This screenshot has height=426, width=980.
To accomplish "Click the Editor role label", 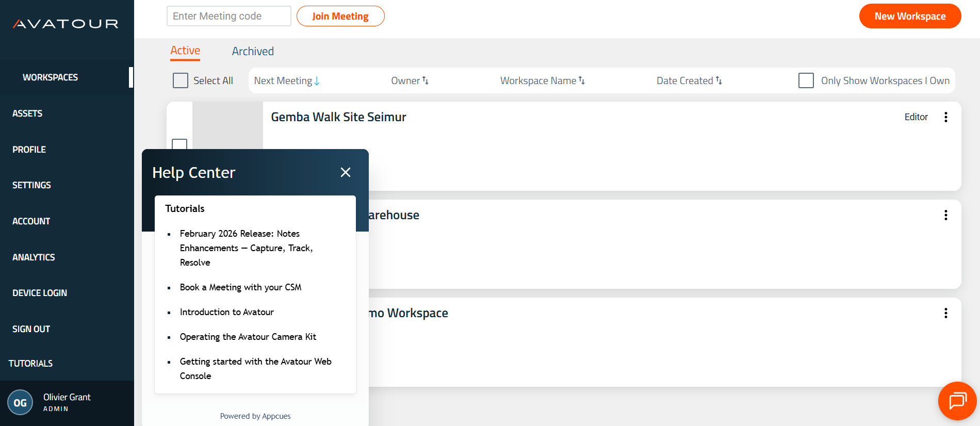I will (916, 117).
